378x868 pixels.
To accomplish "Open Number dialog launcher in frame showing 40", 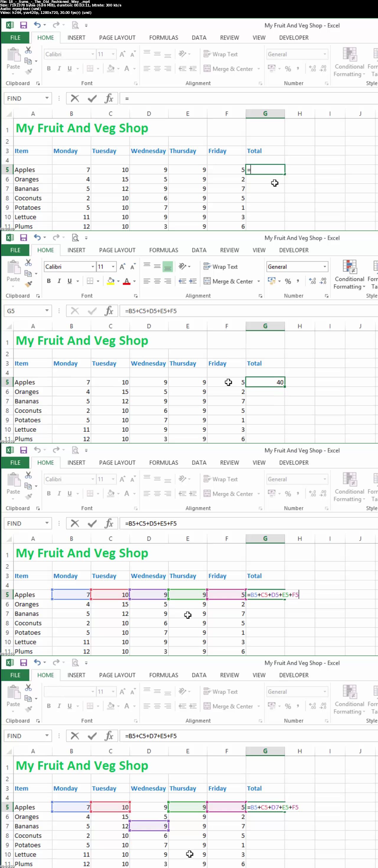I will [x=326, y=296].
